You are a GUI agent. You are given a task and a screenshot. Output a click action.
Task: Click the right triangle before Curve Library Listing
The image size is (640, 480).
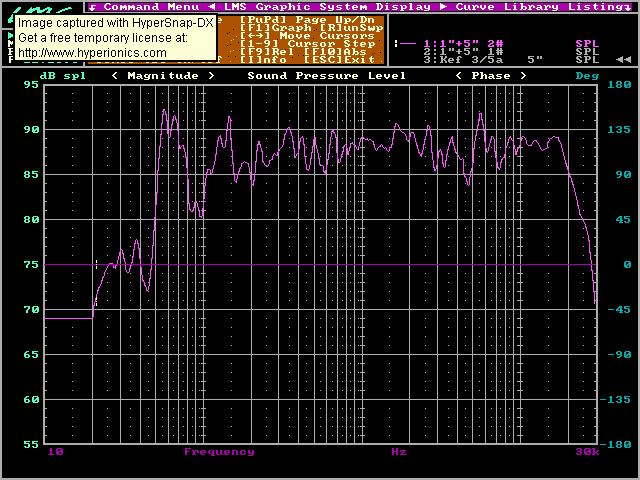(x=444, y=7)
